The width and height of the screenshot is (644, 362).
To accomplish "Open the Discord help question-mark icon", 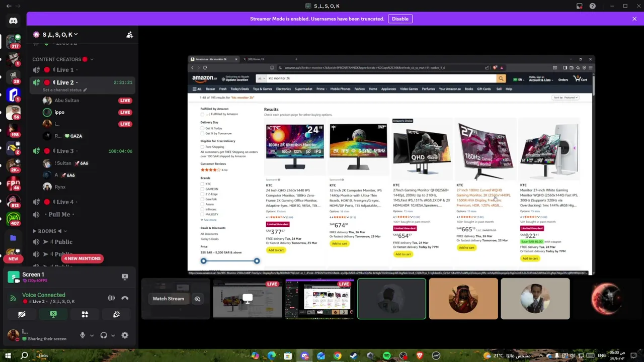I will [593, 6].
